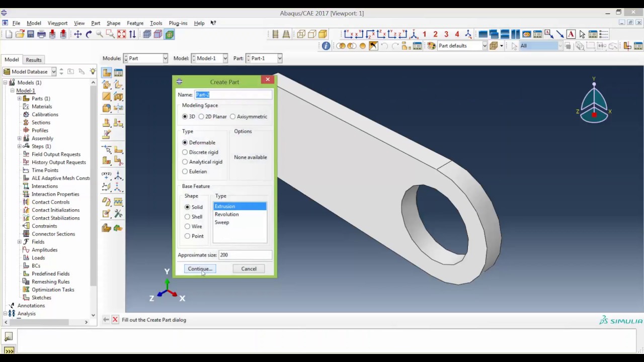Open the File menu
Viewport: 644px width, 362px height.
pos(16,23)
